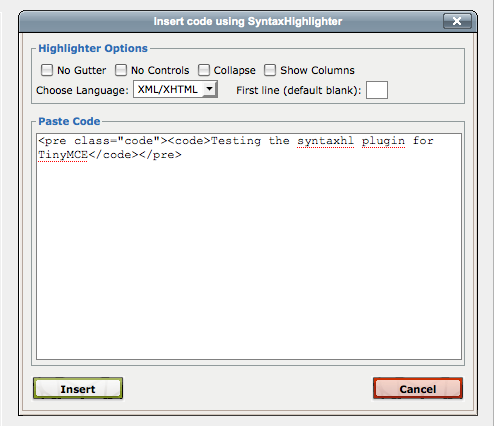Click the word TinyMCE in the code

point(63,155)
